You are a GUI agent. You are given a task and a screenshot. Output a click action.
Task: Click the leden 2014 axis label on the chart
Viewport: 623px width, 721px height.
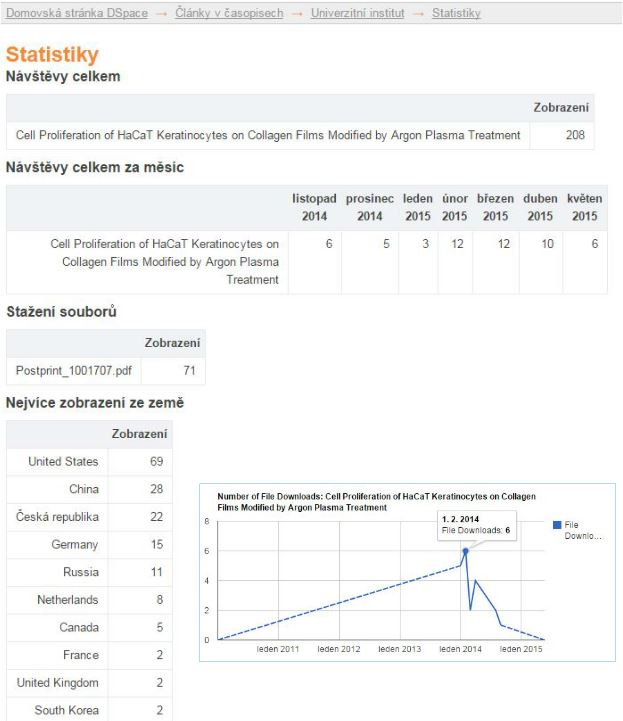coord(460,649)
